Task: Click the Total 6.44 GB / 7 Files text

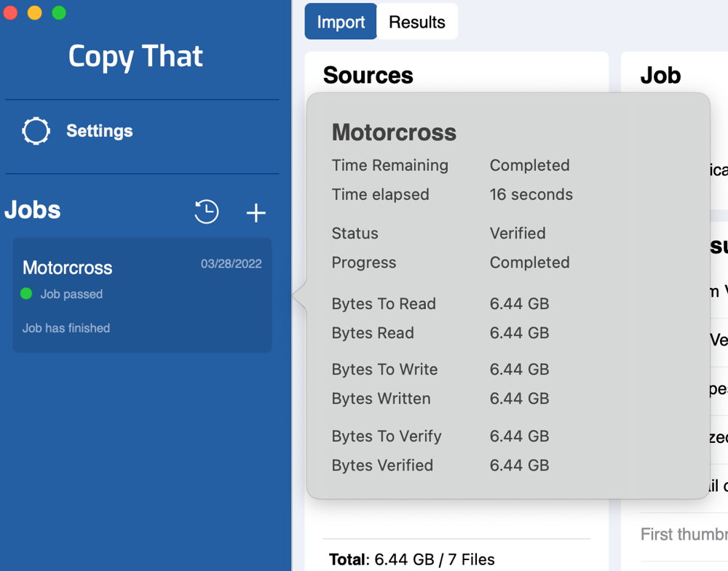Action: coord(412,559)
